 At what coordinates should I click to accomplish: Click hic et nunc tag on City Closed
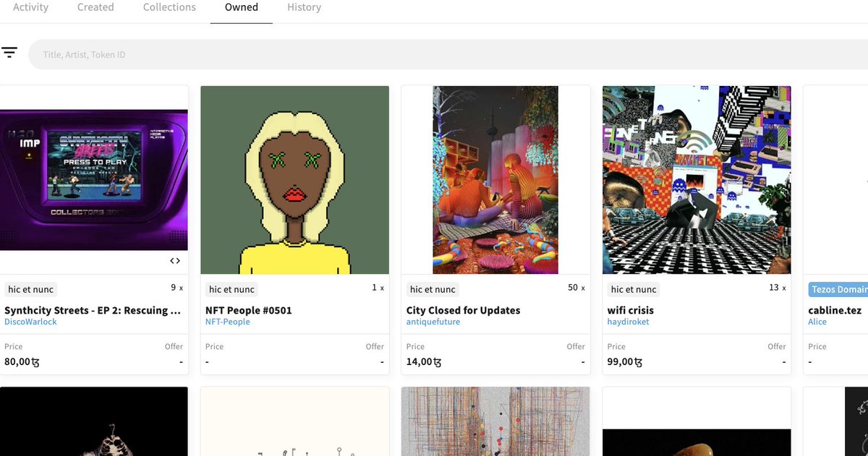click(x=433, y=289)
